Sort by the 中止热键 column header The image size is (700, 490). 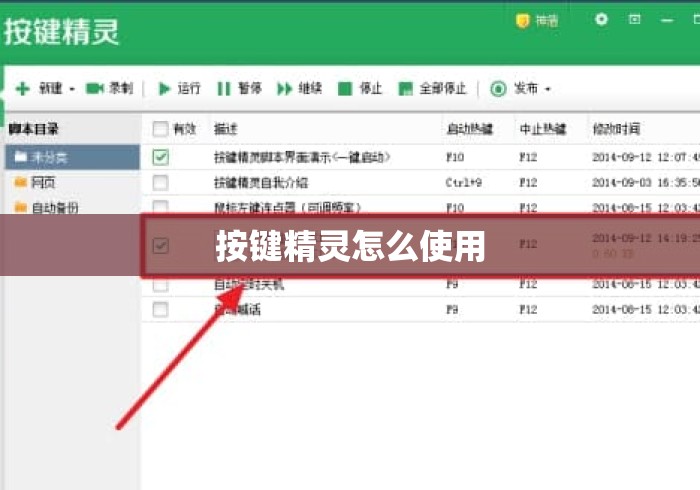coord(543,129)
